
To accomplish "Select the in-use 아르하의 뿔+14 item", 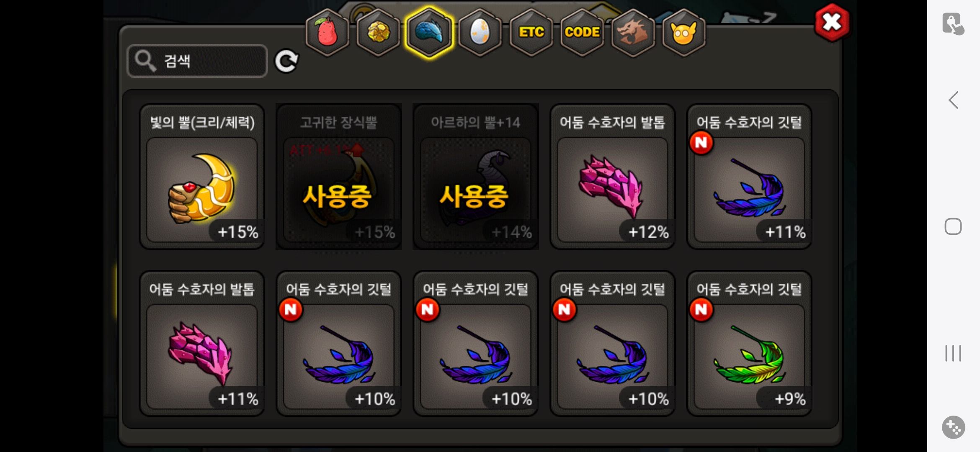I will pos(476,177).
